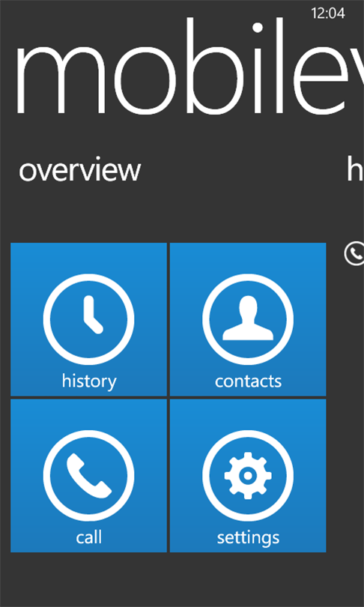Screen dimensions: 364x607
Task: Select the overview pivot header
Action: 80,170
